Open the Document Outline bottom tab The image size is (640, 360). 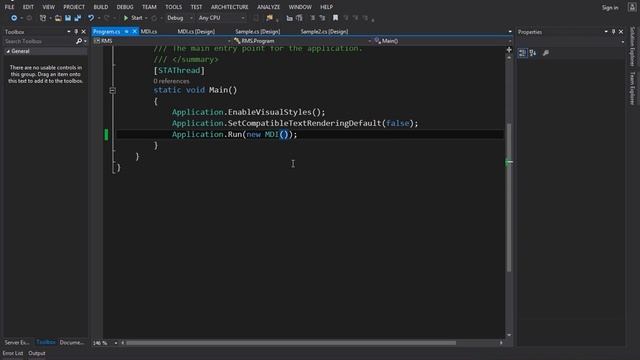pyautogui.click(x=72, y=342)
